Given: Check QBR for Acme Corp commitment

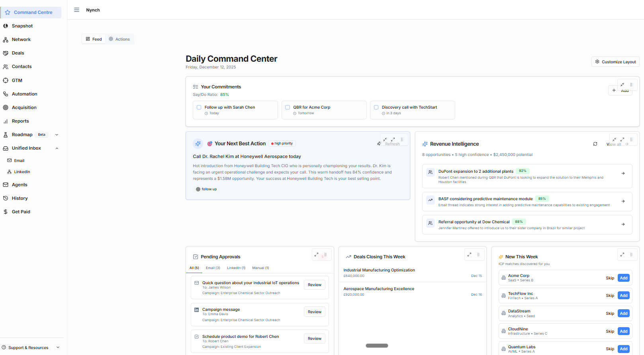Looking at the screenshot, I should (288, 107).
